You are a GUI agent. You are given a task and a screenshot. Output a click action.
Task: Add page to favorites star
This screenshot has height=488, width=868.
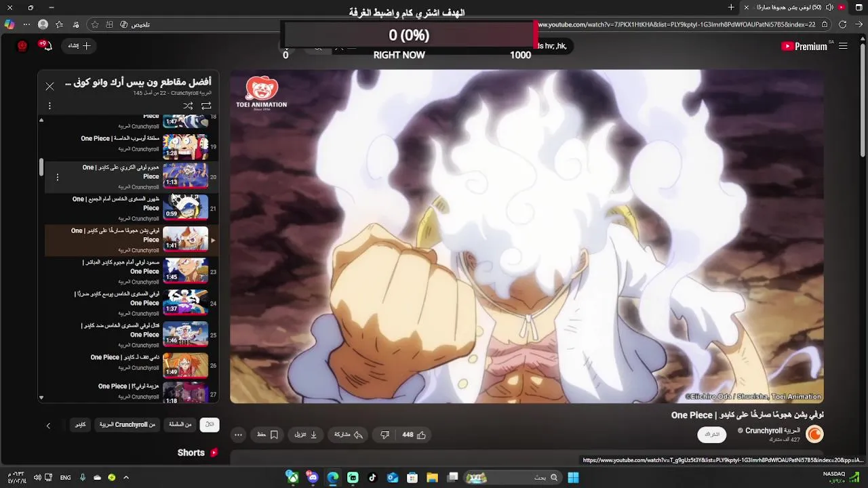(94, 24)
